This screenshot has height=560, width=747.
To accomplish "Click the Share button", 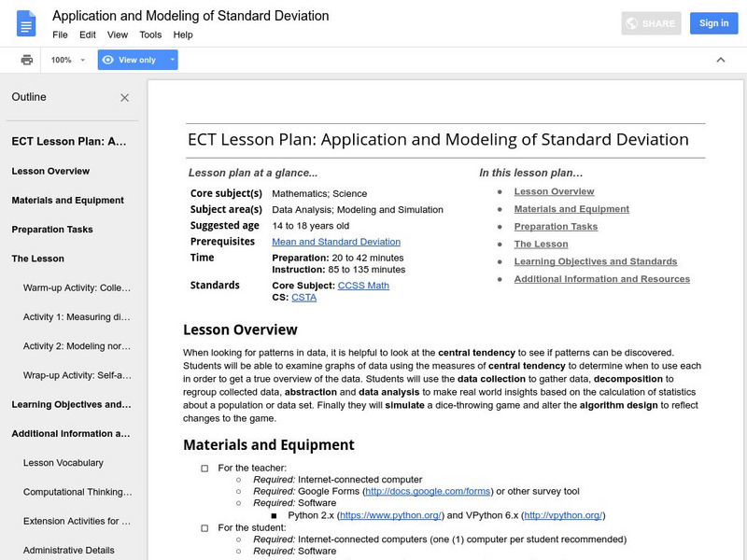I will click(652, 23).
